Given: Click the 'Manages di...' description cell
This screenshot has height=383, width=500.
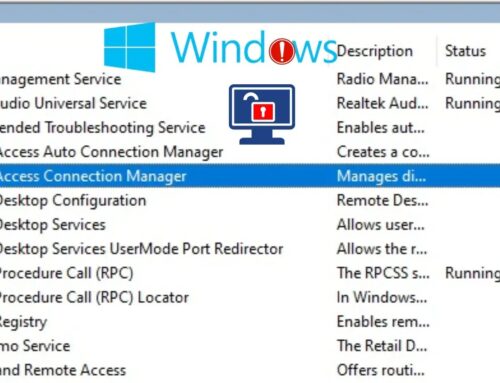Looking at the screenshot, I should pos(381,176).
